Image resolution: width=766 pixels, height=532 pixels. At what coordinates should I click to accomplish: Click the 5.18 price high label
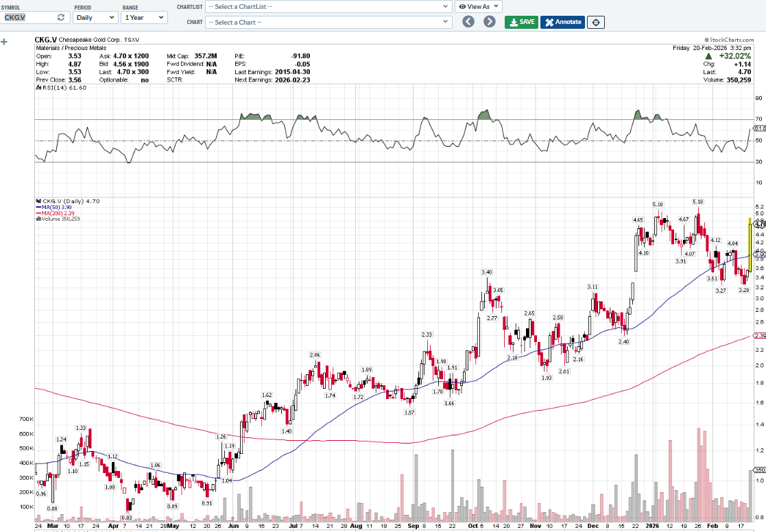click(x=698, y=202)
